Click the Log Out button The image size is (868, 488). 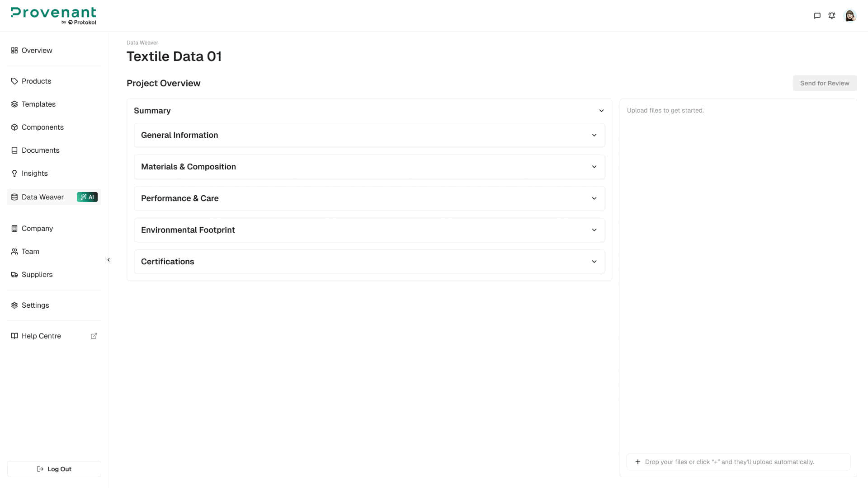(x=54, y=469)
